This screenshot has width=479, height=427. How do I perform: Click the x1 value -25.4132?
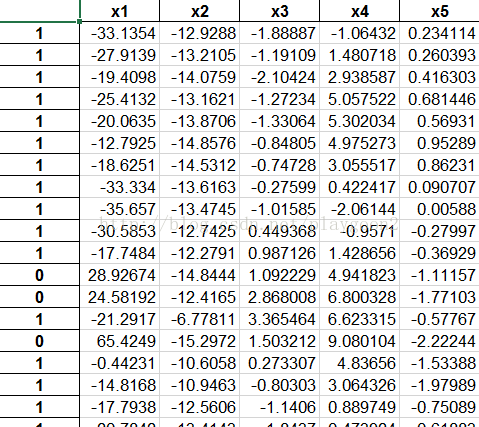tap(120, 99)
